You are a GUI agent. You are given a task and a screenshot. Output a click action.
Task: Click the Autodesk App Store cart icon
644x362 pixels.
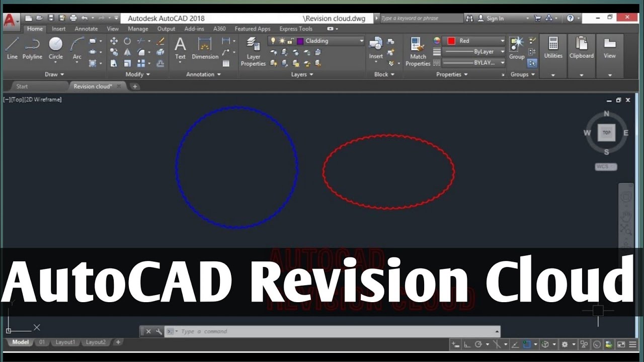tap(537, 18)
